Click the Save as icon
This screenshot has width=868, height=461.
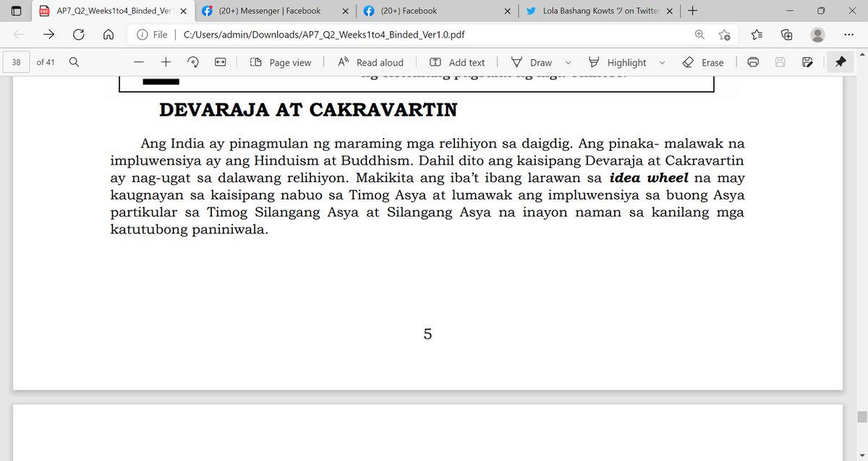click(807, 62)
